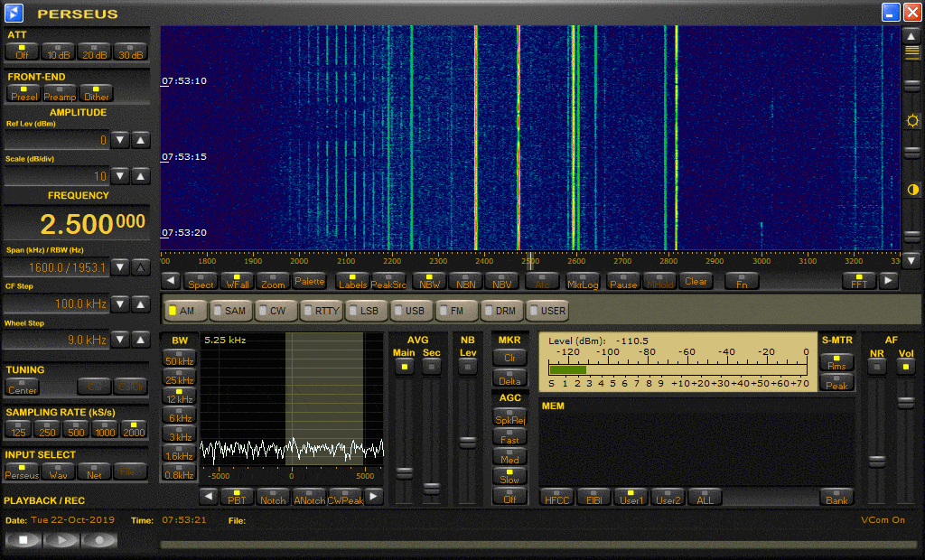Decrease Ref Lev with down arrow
Image resolution: width=925 pixels, height=560 pixels.
(120, 140)
